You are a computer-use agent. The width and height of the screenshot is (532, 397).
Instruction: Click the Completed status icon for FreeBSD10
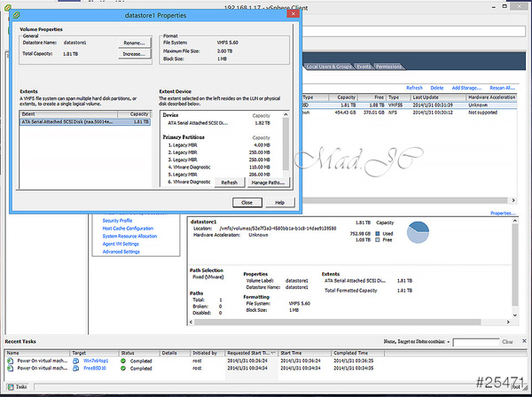125,368
